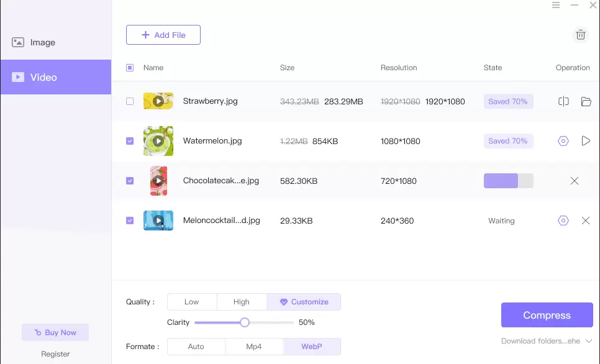Uncheck the Chocolatecake checkbox

click(130, 181)
